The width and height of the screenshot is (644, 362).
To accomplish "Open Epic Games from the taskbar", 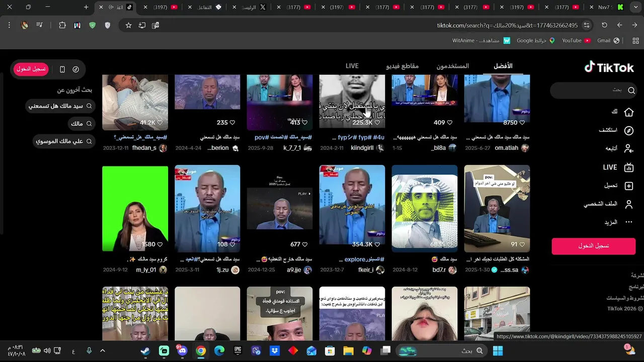I will (238, 350).
